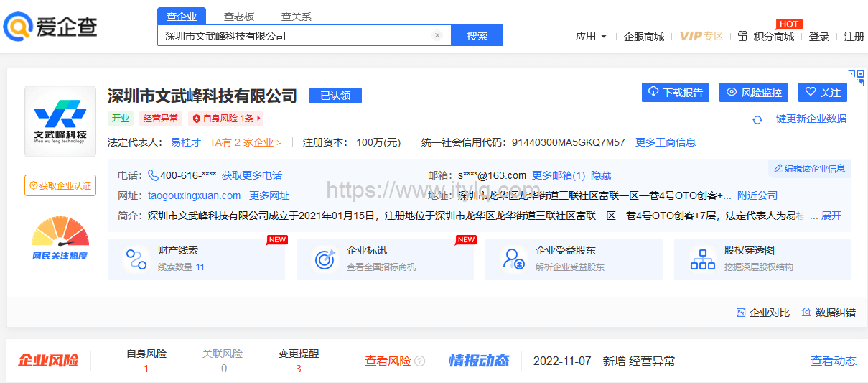Open the QR code icon at the card corner
The width and height of the screenshot is (868, 383).
pos(856,77)
